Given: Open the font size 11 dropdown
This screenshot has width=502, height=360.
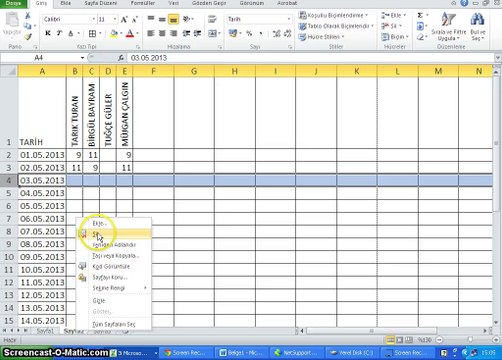Looking at the screenshot, I should coord(115,19).
